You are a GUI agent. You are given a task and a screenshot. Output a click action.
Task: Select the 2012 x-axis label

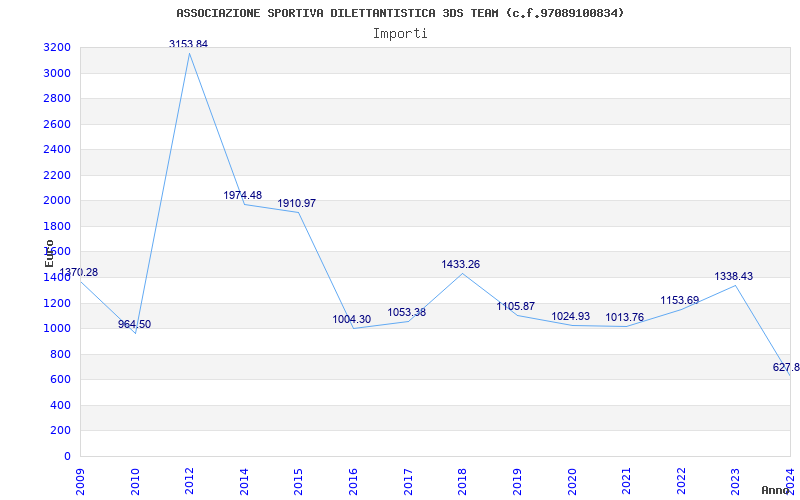coord(189,481)
